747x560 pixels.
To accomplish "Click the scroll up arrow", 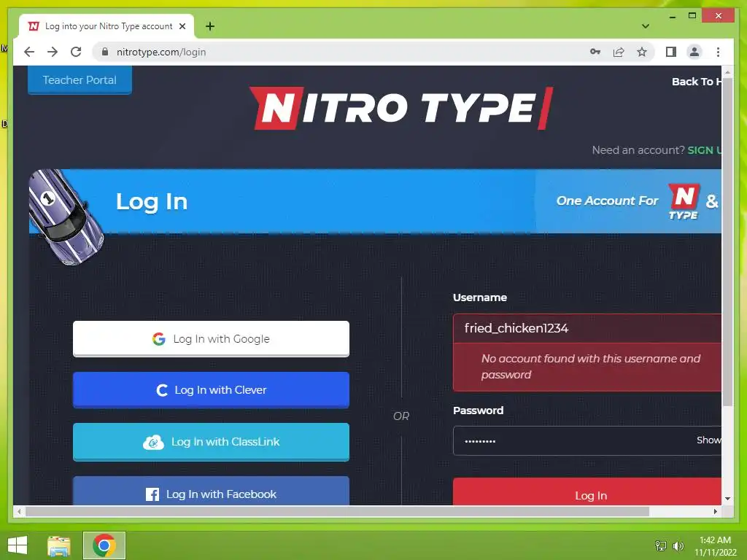I will pyautogui.click(x=727, y=72).
